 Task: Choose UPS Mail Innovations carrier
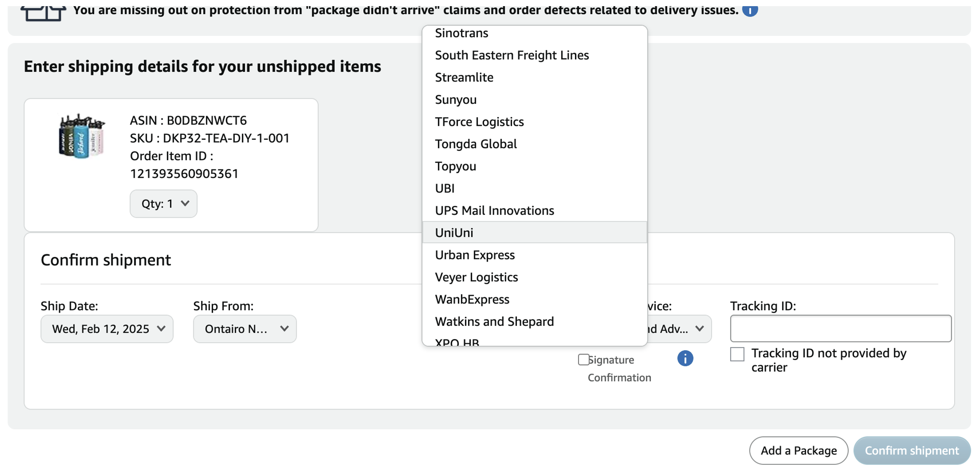pyautogui.click(x=494, y=210)
